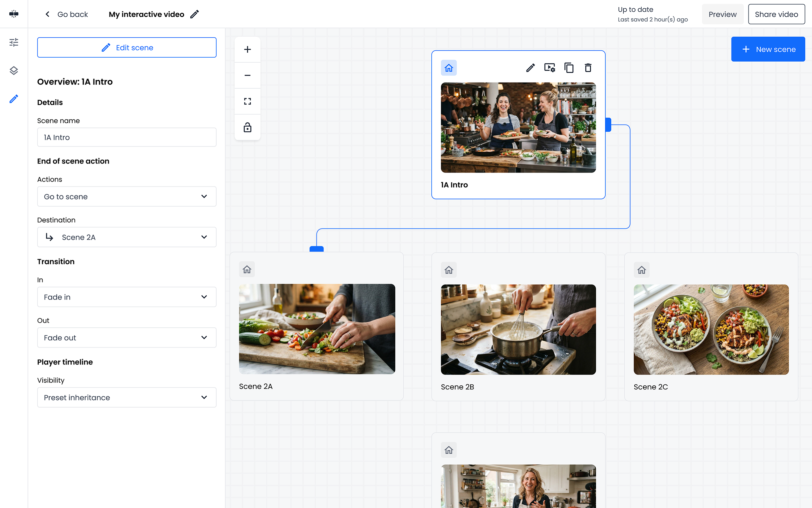Add a New scene
Viewport: 812px width, 508px height.
tap(768, 49)
